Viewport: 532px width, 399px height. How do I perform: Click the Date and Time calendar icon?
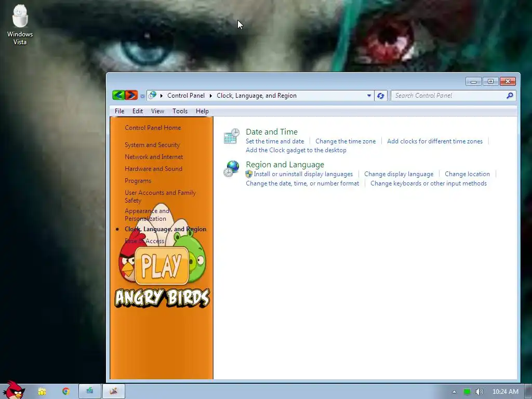(232, 136)
